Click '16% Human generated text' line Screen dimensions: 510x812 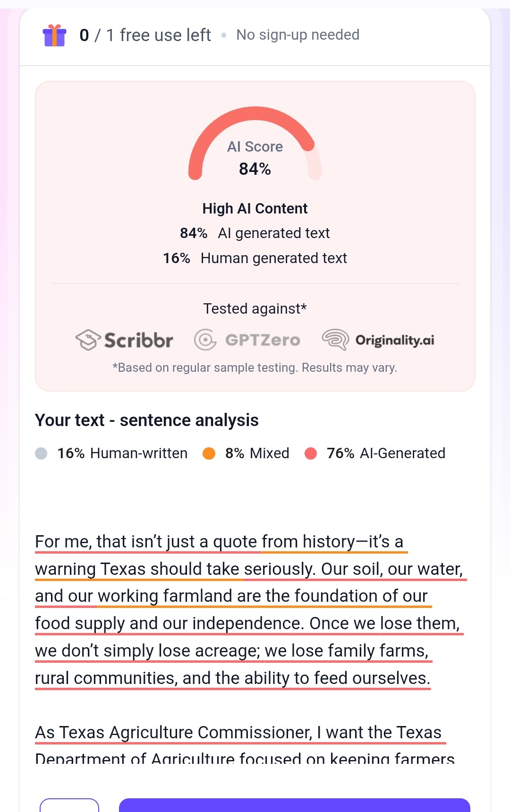pos(255,258)
